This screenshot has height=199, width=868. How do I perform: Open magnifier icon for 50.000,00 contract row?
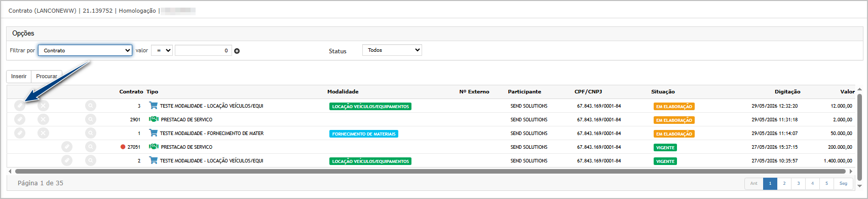[x=91, y=133]
